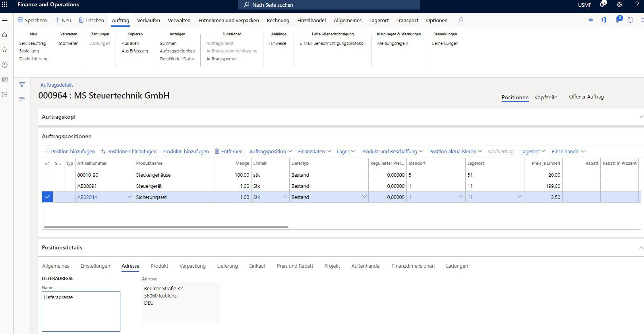This screenshot has width=644, height=334.
Task: Click the horizontal scrollbar of the grid
Action: [166, 227]
